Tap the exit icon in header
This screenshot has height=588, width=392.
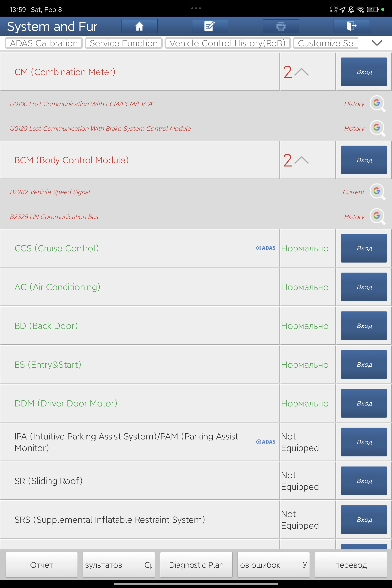tap(351, 26)
